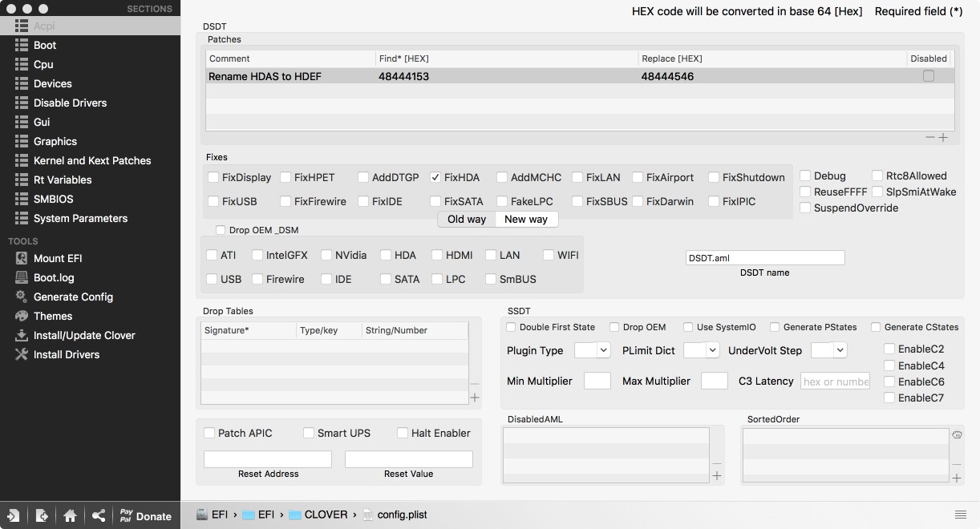
Task: Open the UnderVolt Step dropdown
Action: pyautogui.click(x=828, y=350)
